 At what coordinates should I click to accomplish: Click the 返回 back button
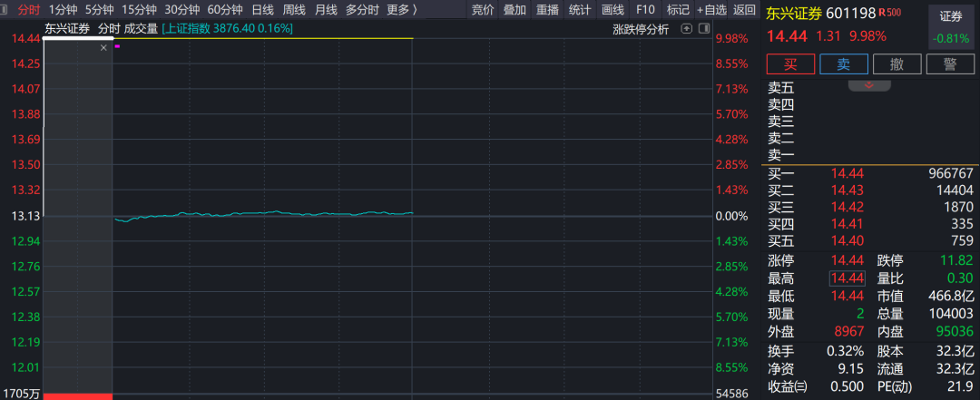point(744,10)
